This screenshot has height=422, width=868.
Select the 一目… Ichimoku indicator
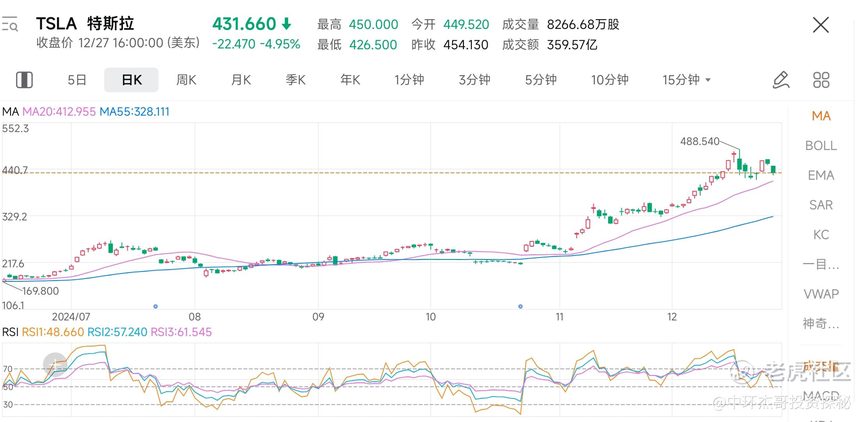821,265
